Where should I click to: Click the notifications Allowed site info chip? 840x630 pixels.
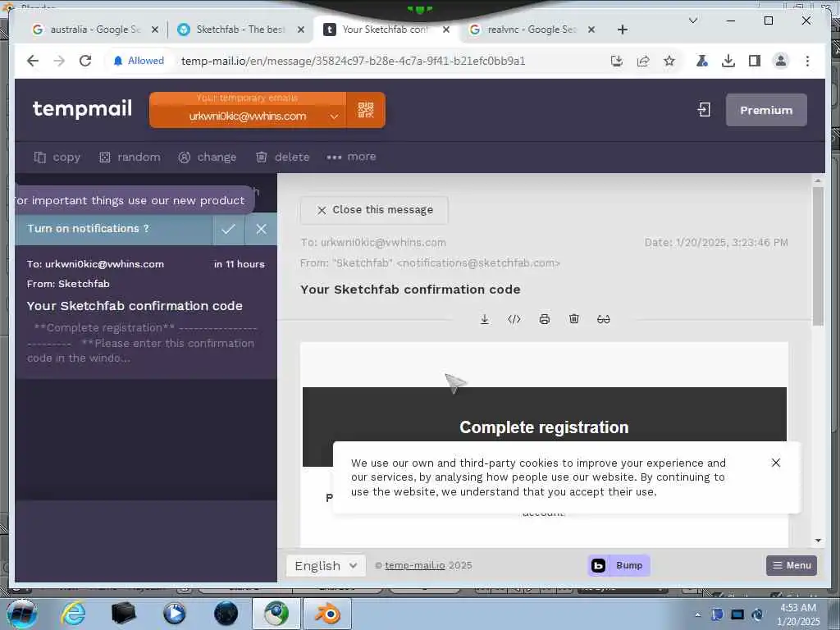(x=139, y=61)
